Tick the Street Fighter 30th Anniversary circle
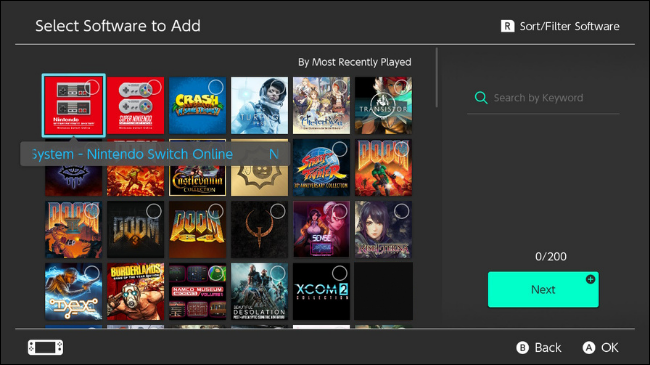This screenshot has width=650, height=365. 340,149
